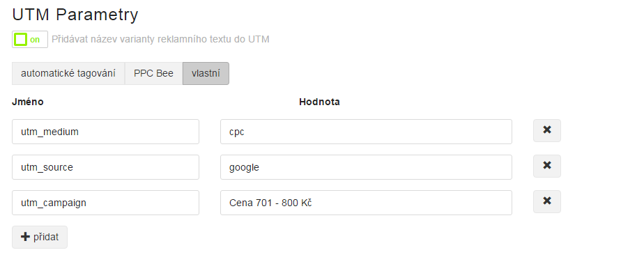The image size is (644, 257).
Task: Edit the utm_campaign name field
Action: tap(105, 203)
